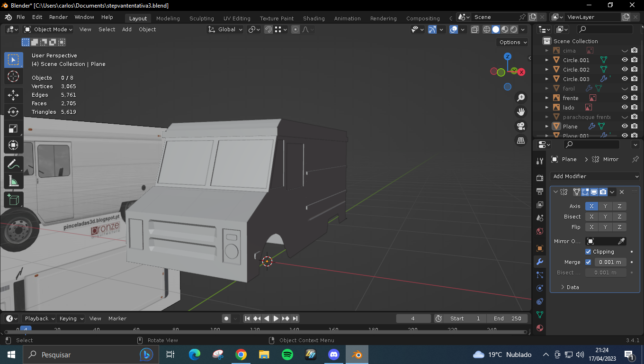Switch to orthographic/perspective grid view icon

[x=521, y=141]
